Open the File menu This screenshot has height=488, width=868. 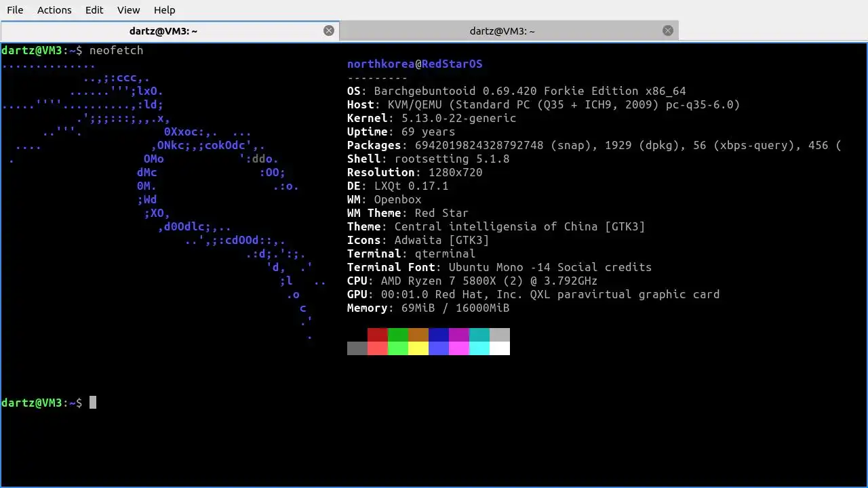click(15, 10)
